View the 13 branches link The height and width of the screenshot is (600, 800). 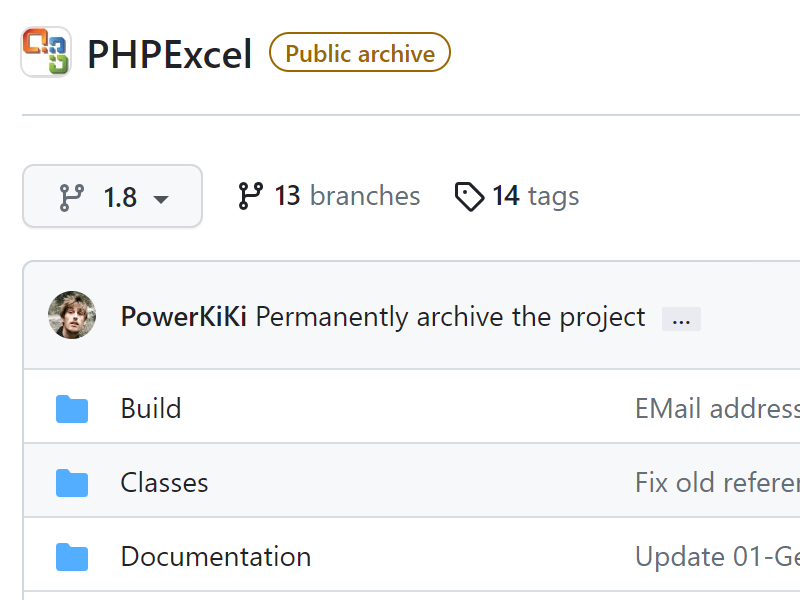(329, 196)
